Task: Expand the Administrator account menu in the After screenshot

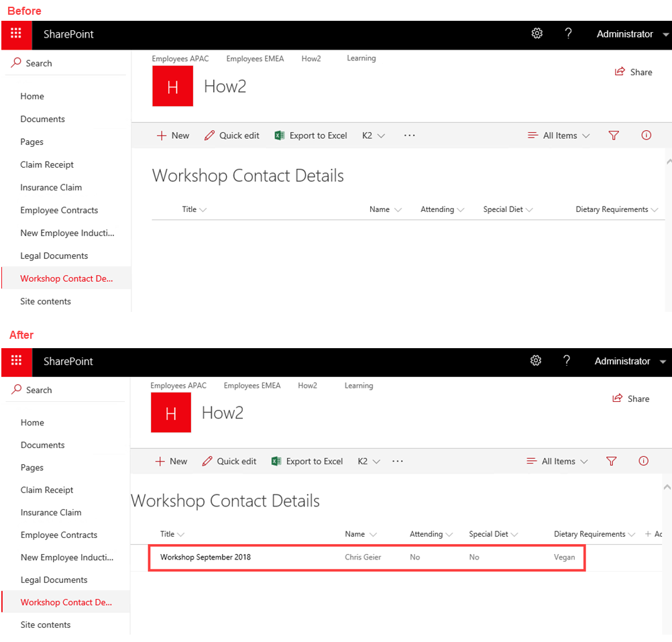Action: (630, 361)
